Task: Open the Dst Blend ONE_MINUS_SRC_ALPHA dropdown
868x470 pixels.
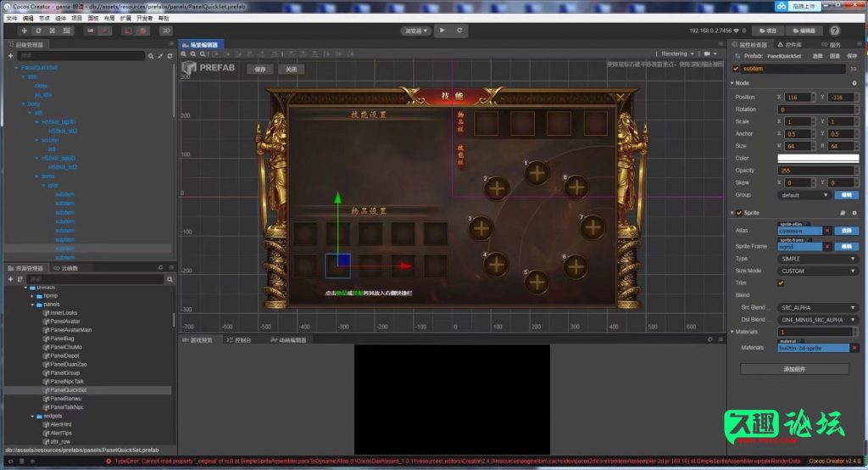Action: [x=818, y=320]
